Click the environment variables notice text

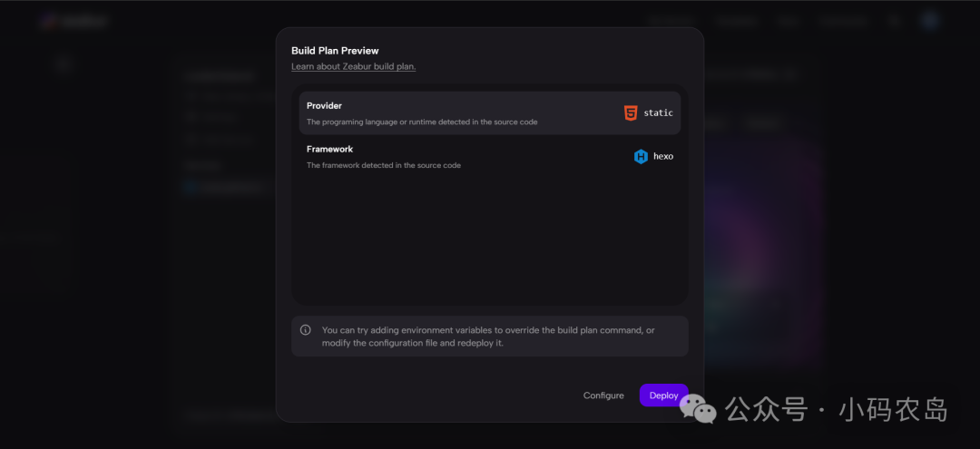click(488, 336)
